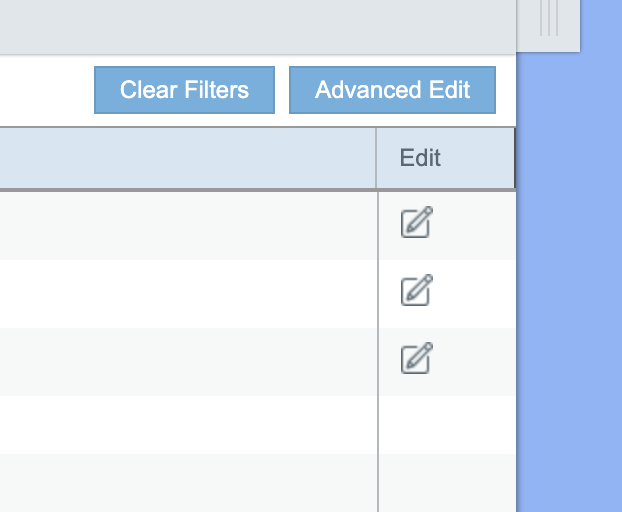Open Advanced Edit
Image resolution: width=622 pixels, height=512 pixels.
click(x=392, y=90)
